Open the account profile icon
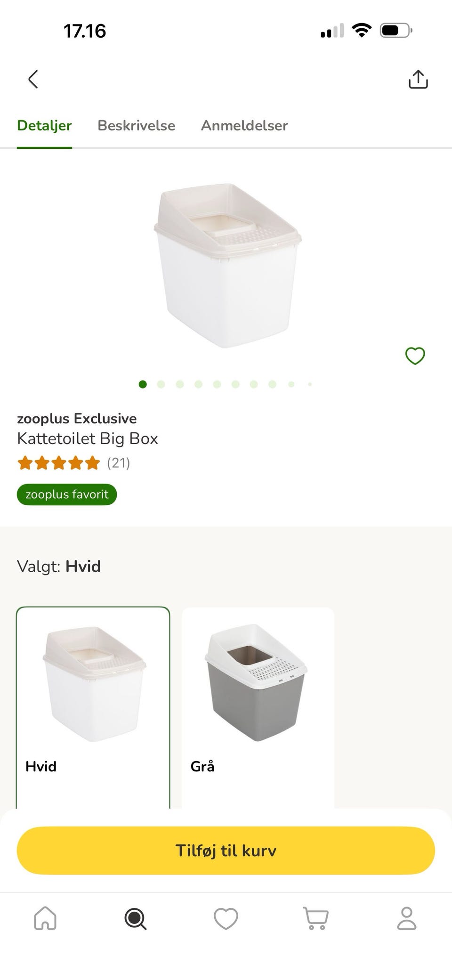 click(x=407, y=918)
